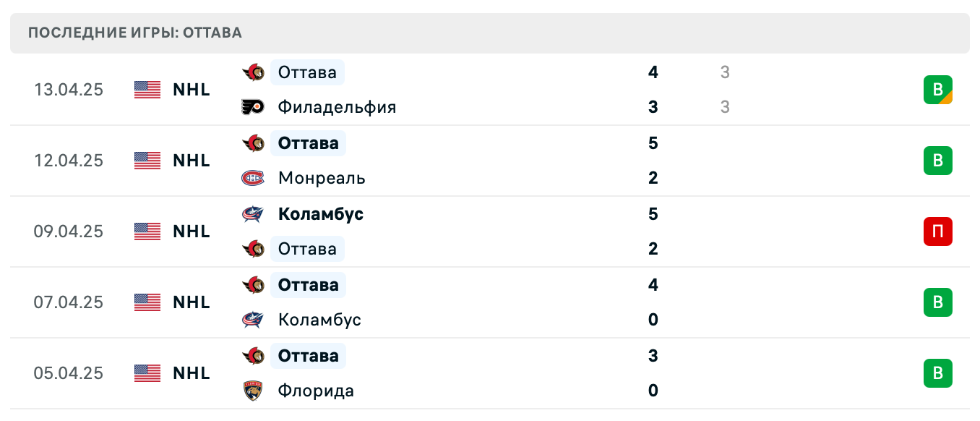Expand the ПОСЛЕДНИЕ ИГРЫ: ОТТАВА header
The width and height of the screenshot is (980, 421).
point(134,33)
